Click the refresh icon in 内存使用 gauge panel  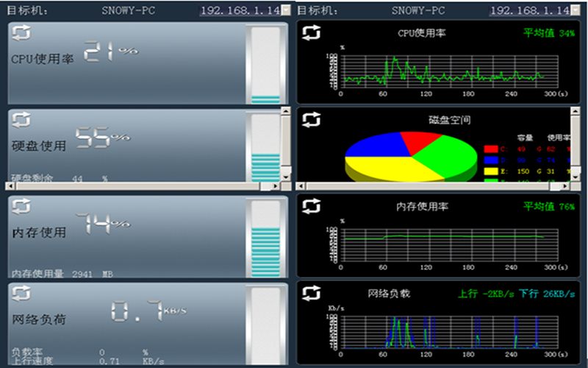pyautogui.click(x=21, y=207)
